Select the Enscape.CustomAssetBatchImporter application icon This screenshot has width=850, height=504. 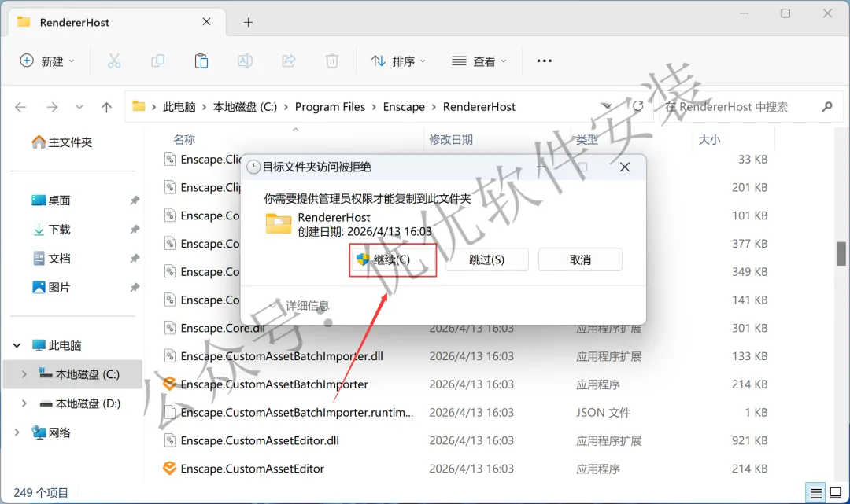pyautogui.click(x=170, y=384)
